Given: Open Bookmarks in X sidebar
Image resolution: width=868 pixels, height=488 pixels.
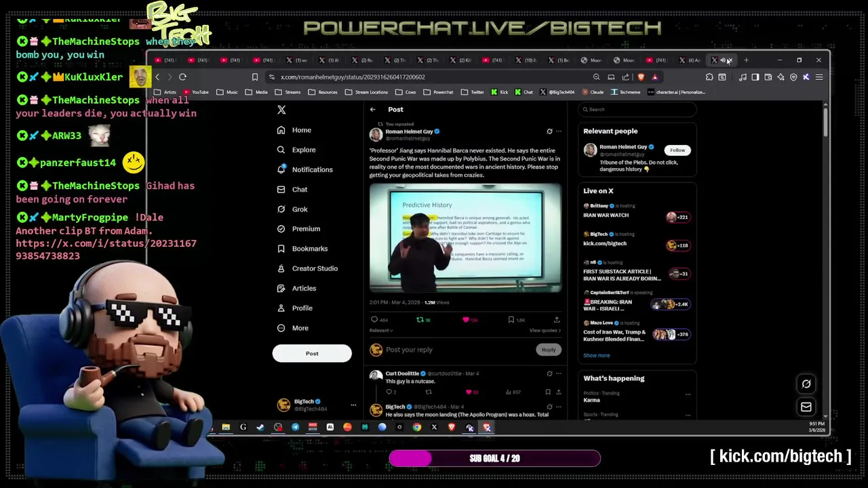Looking at the screenshot, I should pyautogui.click(x=302, y=249).
